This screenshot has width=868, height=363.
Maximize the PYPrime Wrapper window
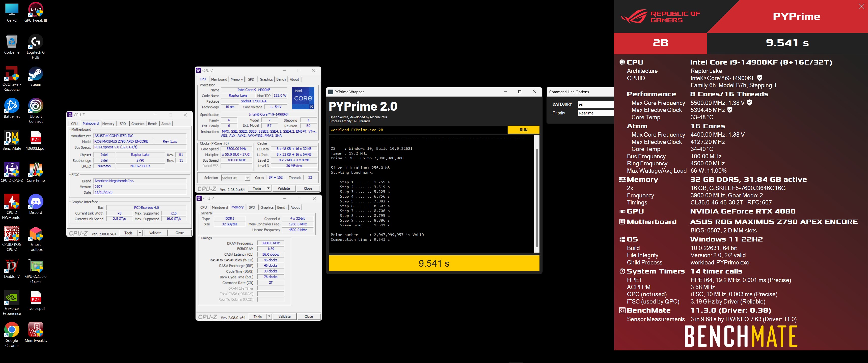520,92
